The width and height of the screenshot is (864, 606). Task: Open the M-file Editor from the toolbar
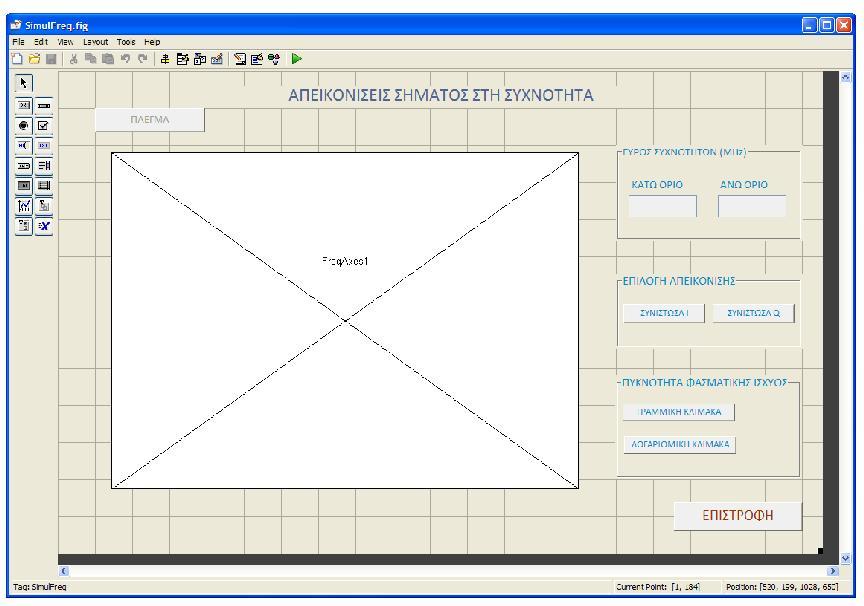pos(240,59)
